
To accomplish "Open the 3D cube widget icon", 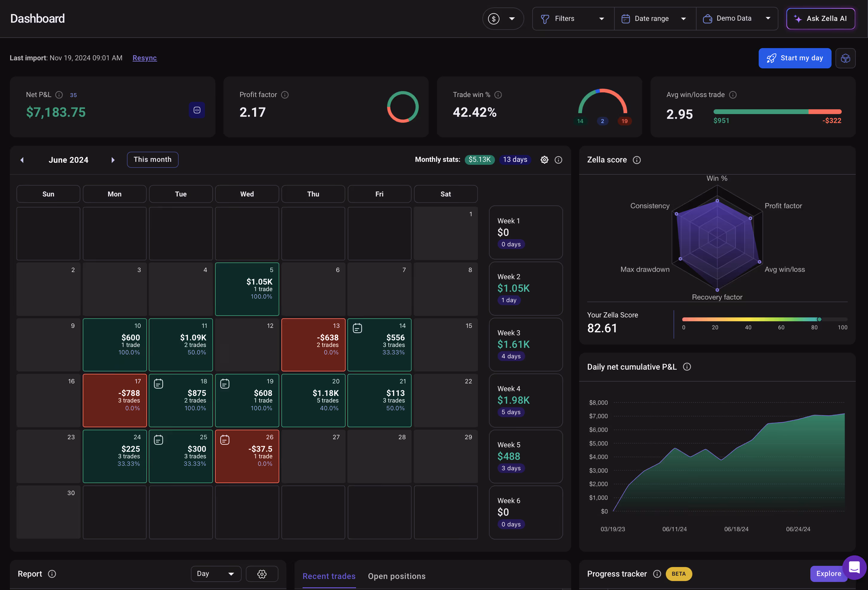I will (x=845, y=58).
